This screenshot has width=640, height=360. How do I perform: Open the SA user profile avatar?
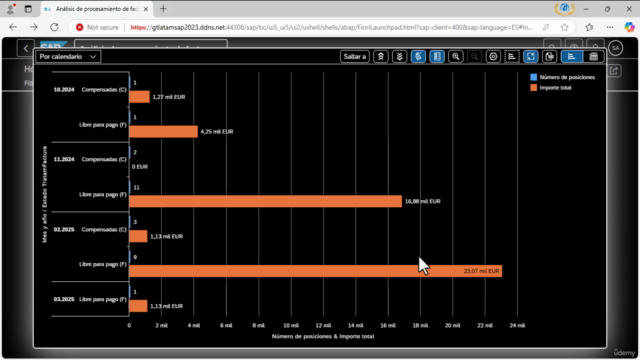616,48
